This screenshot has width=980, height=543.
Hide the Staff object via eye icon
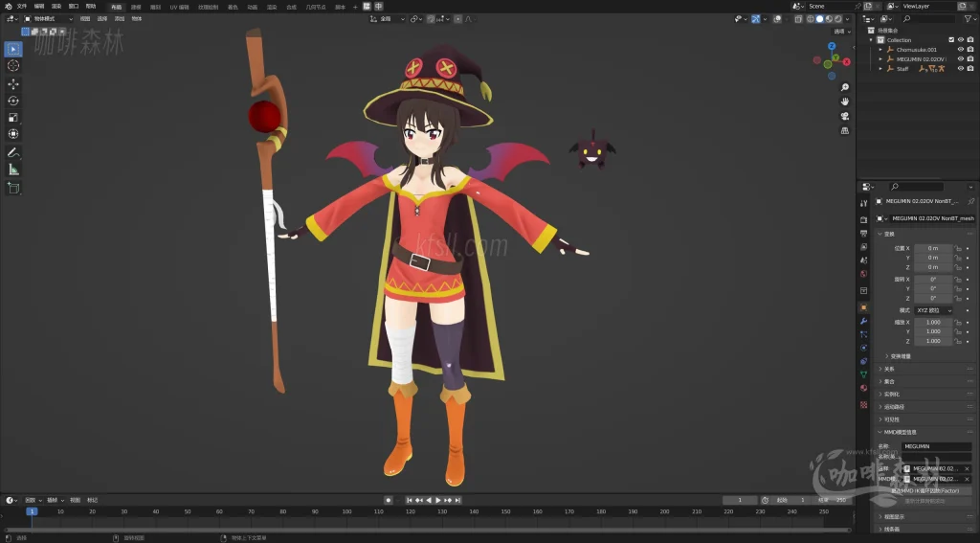pos(961,68)
